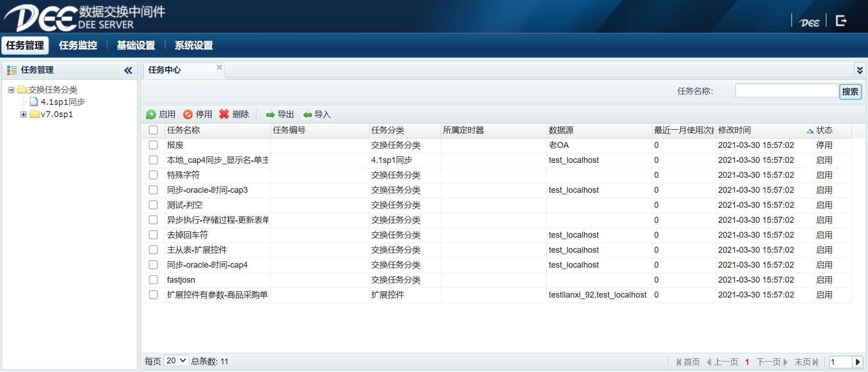Viewport: 868px width, 372px height.
Task: Check the select-all checkbox in table header
Action: coord(153,130)
